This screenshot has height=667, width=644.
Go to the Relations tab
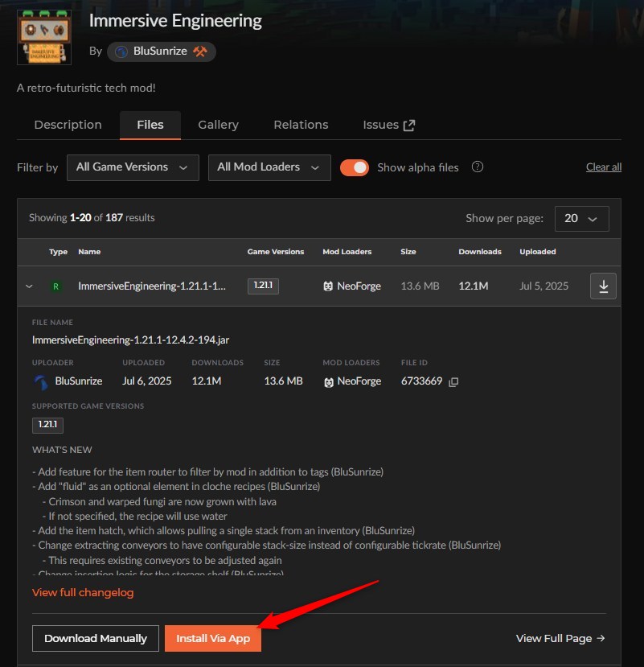pyautogui.click(x=301, y=125)
